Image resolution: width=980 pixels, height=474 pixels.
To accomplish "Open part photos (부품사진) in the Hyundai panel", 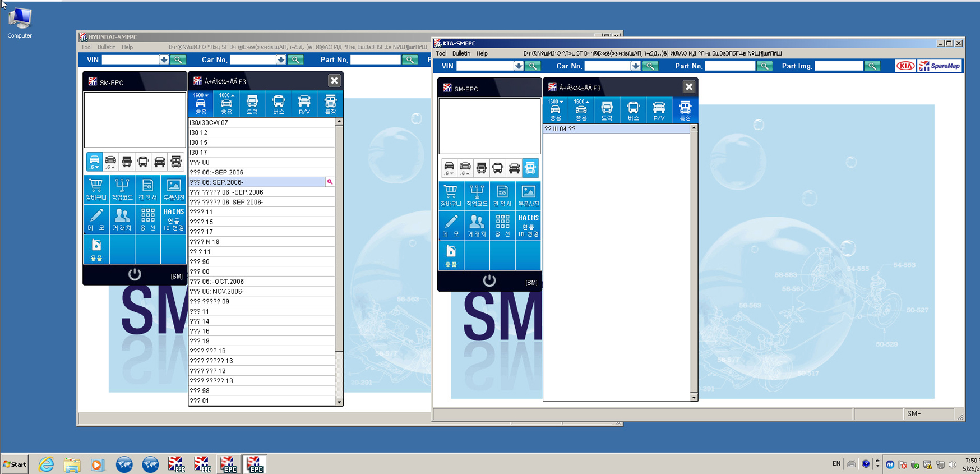I will (174, 189).
